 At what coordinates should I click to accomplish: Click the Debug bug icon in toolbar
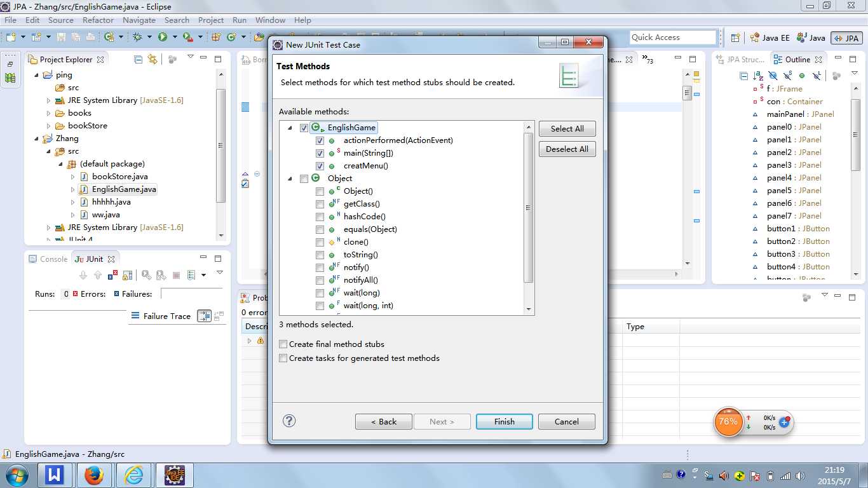pyautogui.click(x=137, y=37)
